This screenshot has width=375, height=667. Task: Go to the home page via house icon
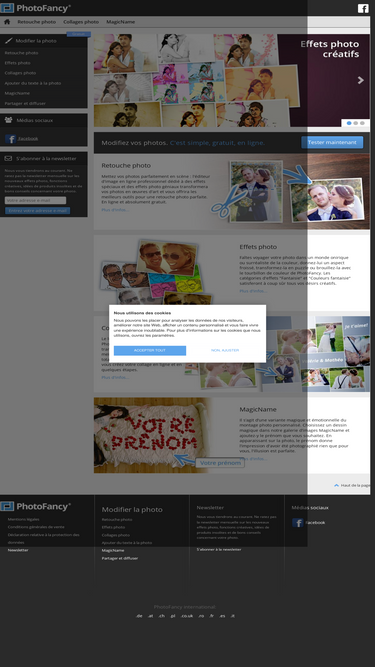click(x=7, y=22)
